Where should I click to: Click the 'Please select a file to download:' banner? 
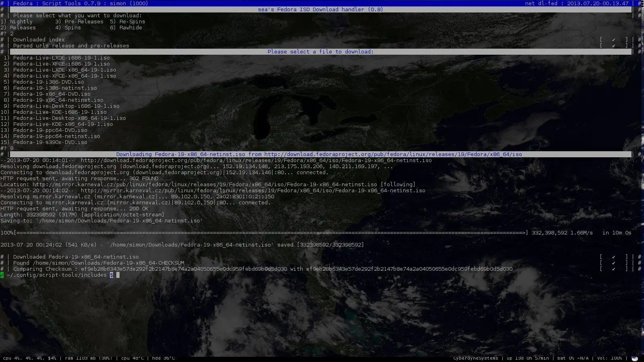[321, 52]
